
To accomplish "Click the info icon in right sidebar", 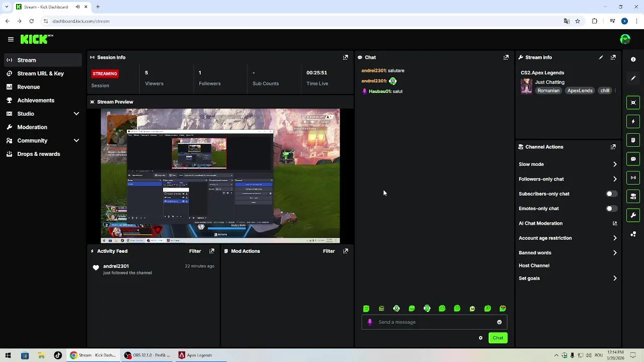I will (x=633, y=59).
